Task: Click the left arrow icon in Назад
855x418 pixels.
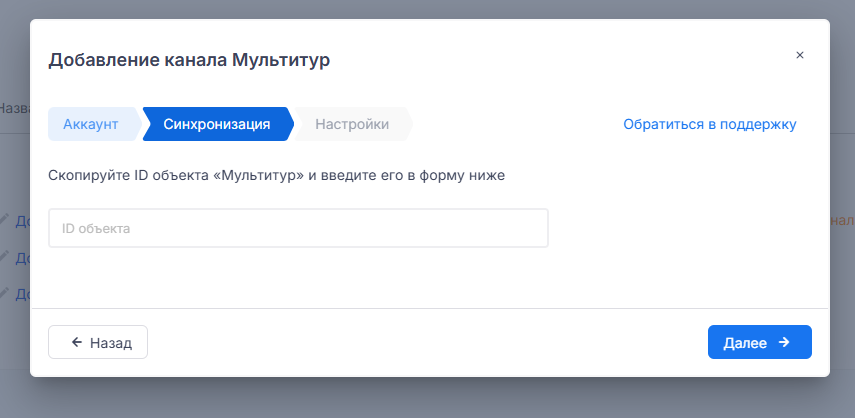Action: point(77,342)
